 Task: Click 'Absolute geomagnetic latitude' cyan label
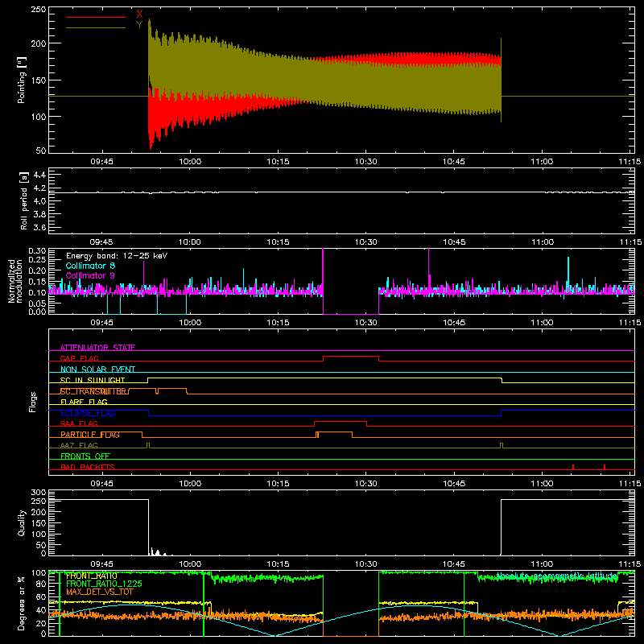coord(556,576)
